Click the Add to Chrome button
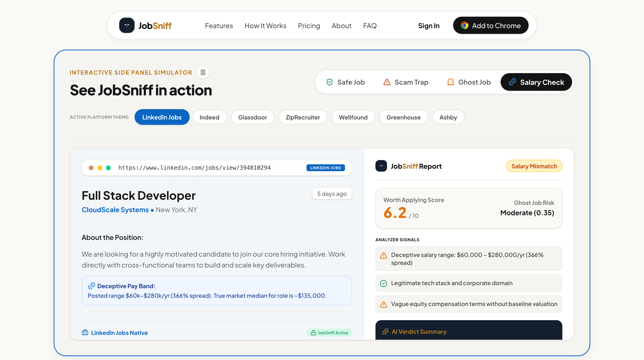 click(490, 25)
